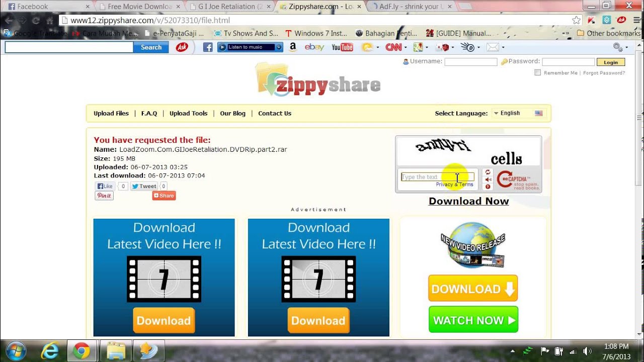Viewport: 644px width, 362px height.
Task: Open the reCAPTCHA help icon
Action: coord(488,187)
